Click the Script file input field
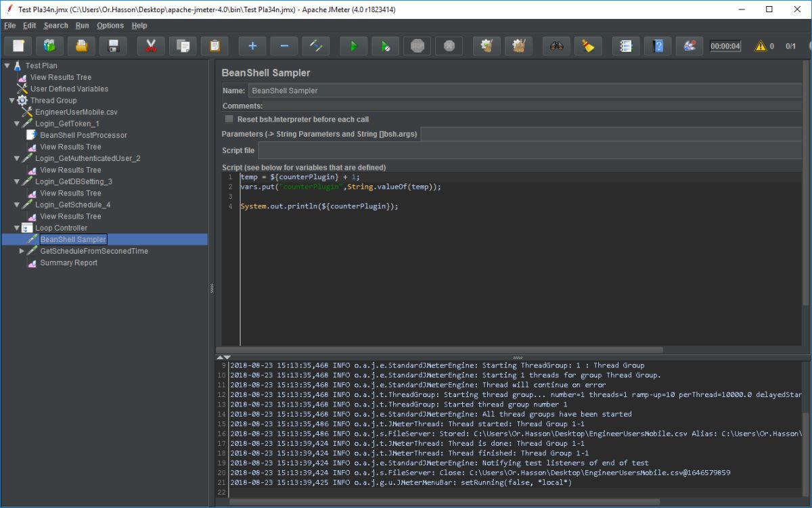The width and height of the screenshot is (812, 508). 530,150
